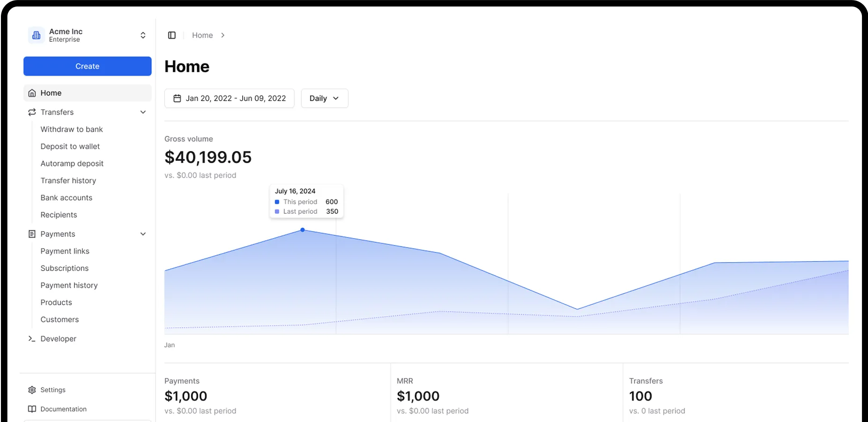Click the Payments $1,000 value

tap(186, 396)
